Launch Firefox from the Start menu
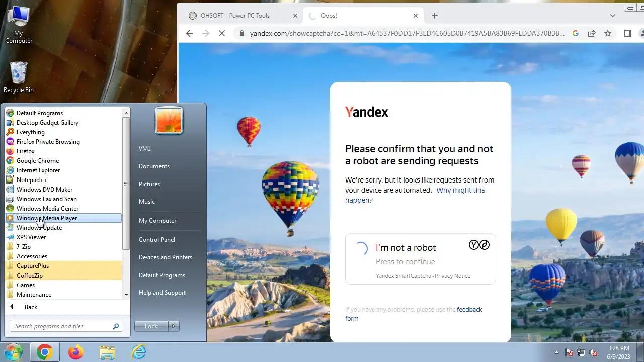The height and width of the screenshot is (362, 644). point(63,151)
